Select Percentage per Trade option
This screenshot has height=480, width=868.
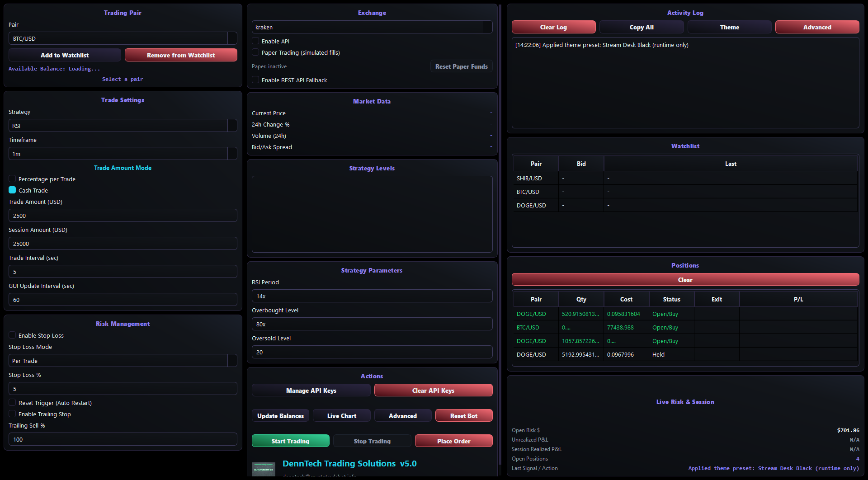12,179
